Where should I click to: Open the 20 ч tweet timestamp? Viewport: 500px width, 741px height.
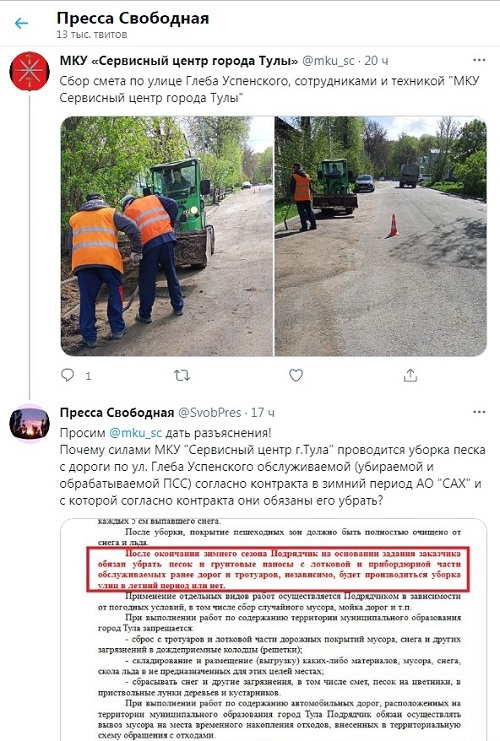coord(377,60)
